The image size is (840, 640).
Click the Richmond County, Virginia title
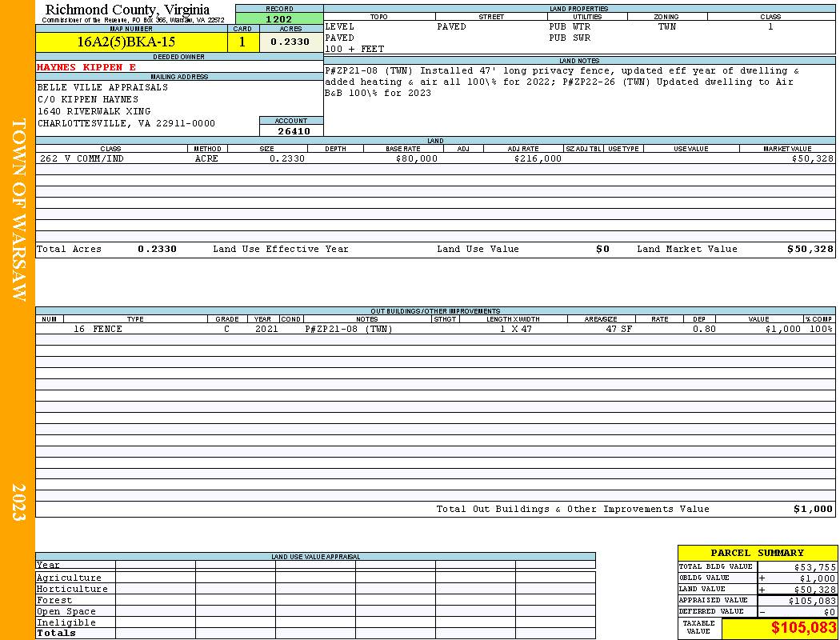tap(127, 10)
